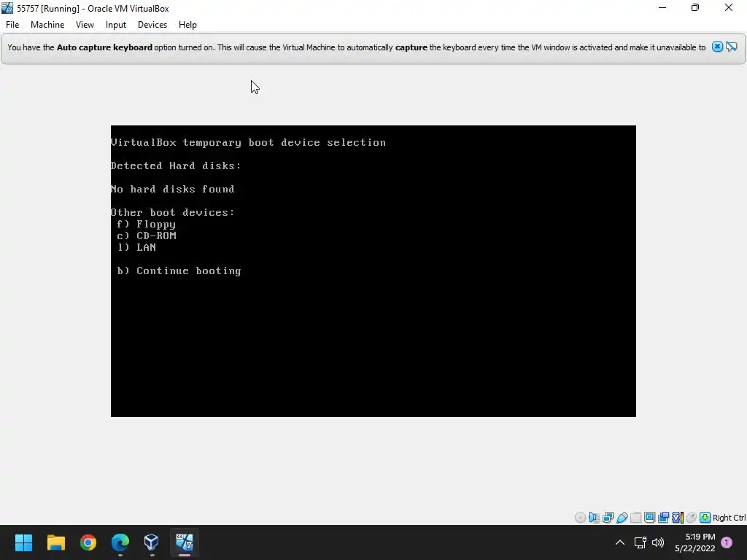The image size is (747, 560).
Task: Click the USB devices status icon
Action: click(x=622, y=518)
